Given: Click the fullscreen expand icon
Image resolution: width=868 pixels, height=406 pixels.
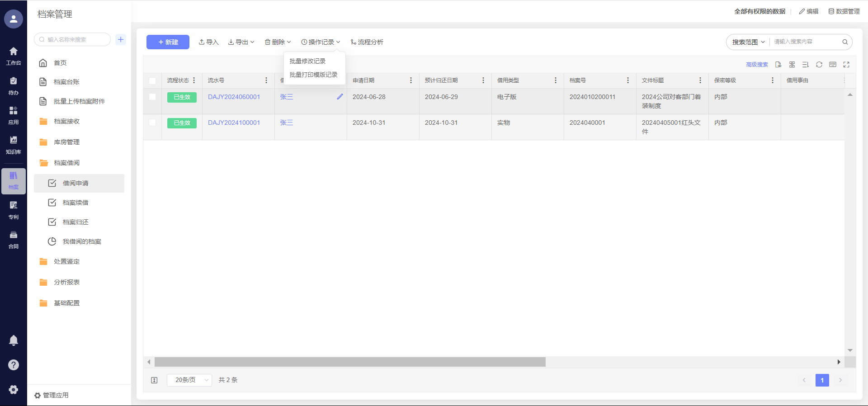Looking at the screenshot, I should point(846,65).
